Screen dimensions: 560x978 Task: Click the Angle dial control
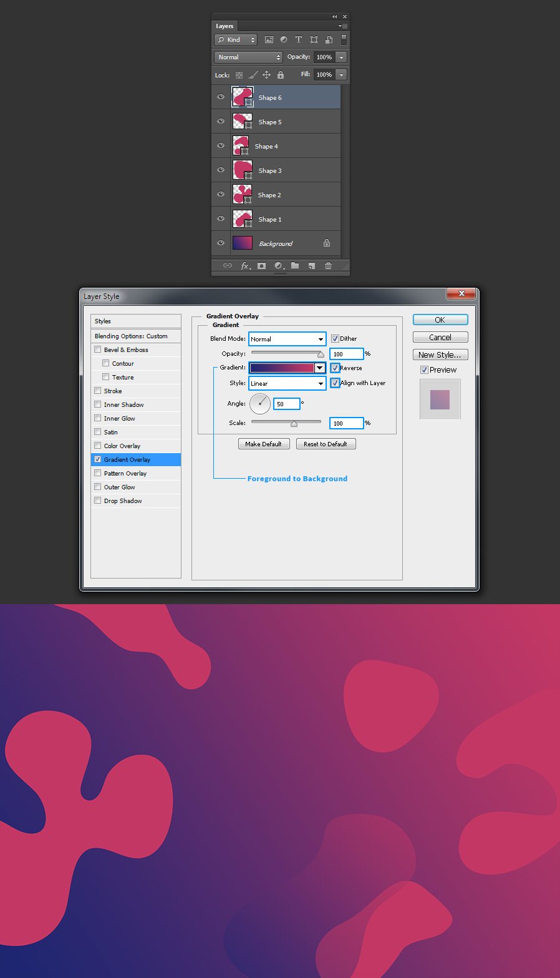point(260,403)
